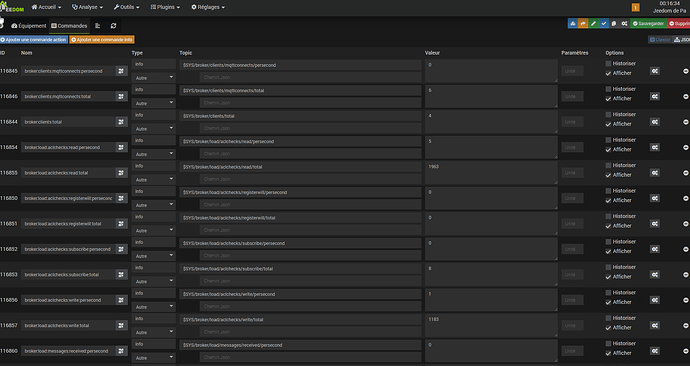Open configuration gears for command 116853
The height and width of the screenshot is (366, 690).
(x=655, y=274)
